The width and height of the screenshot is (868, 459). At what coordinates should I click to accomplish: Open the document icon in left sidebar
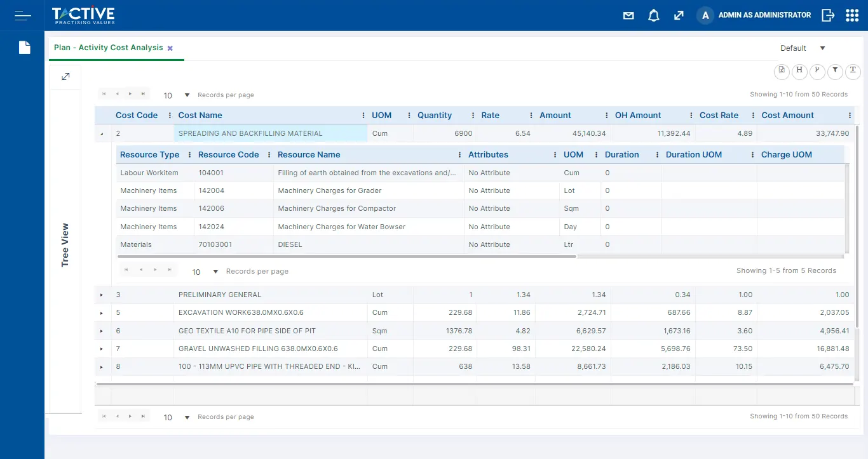point(24,48)
